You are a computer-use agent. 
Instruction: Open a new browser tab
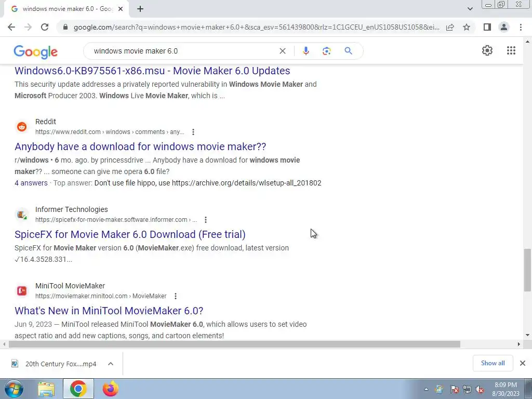click(x=140, y=9)
